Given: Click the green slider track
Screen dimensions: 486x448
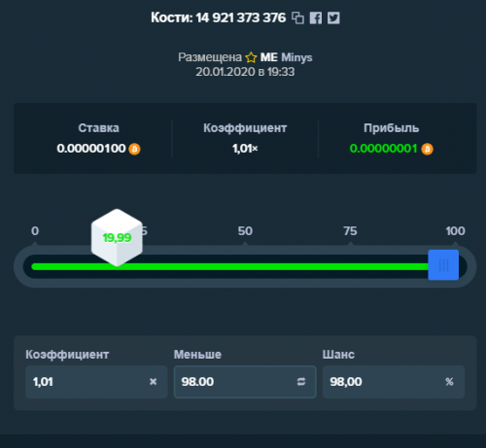Looking at the screenshot, I should [x=230, y=266].
